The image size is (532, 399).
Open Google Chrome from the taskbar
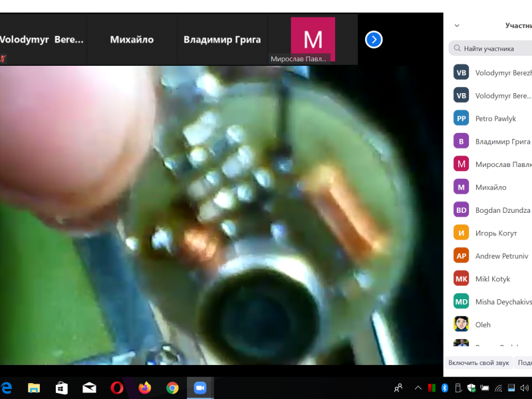[172, 388]
